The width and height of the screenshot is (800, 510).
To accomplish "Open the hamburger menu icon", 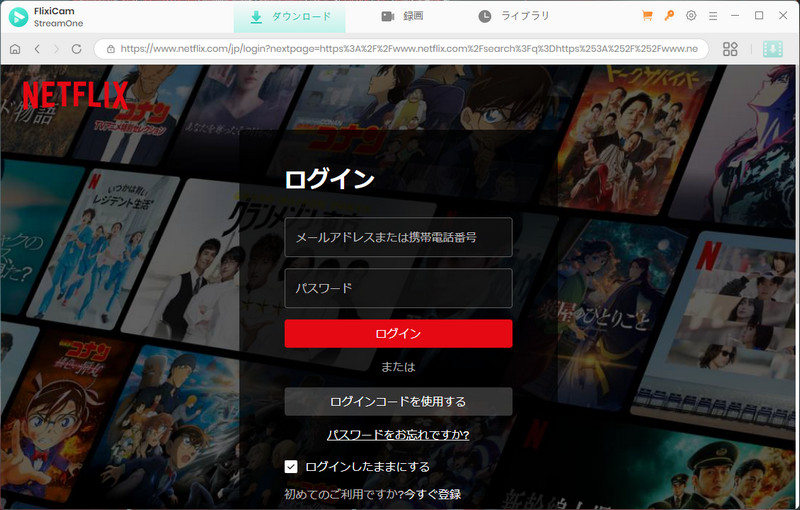I will coord(713,16).
